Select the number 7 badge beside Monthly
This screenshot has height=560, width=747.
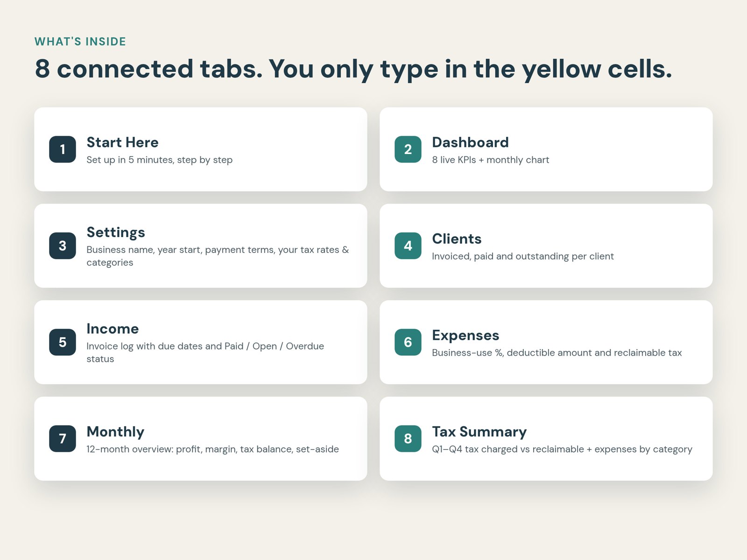tap(63, 439)
